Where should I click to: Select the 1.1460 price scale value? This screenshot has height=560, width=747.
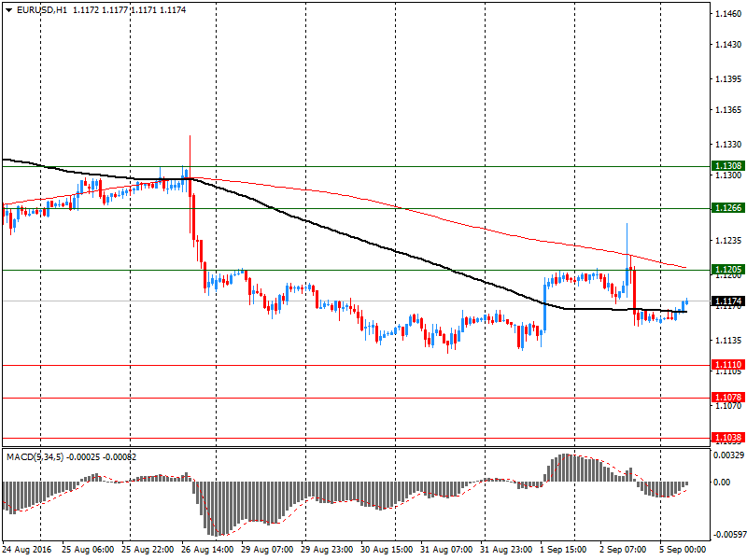728,13
